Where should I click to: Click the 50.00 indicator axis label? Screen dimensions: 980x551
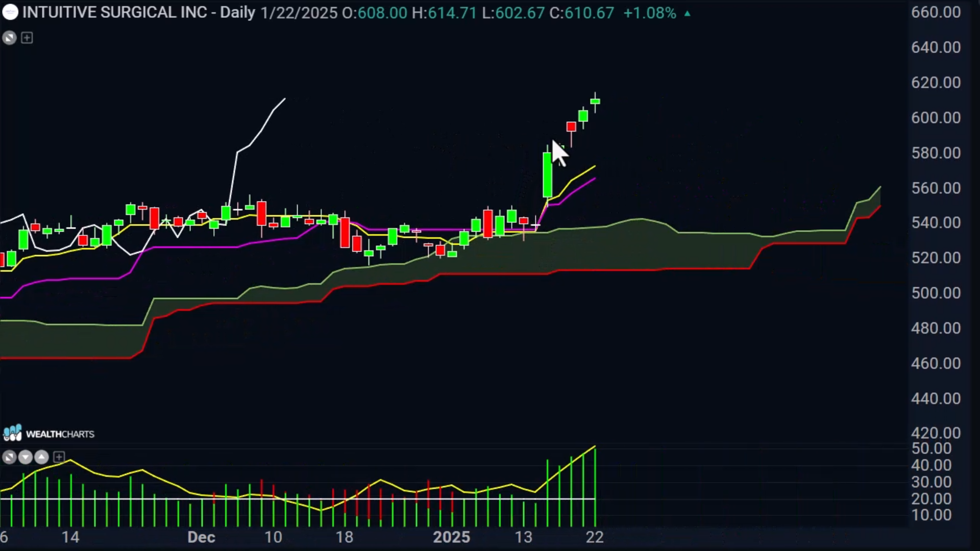(x=932, y=448)
